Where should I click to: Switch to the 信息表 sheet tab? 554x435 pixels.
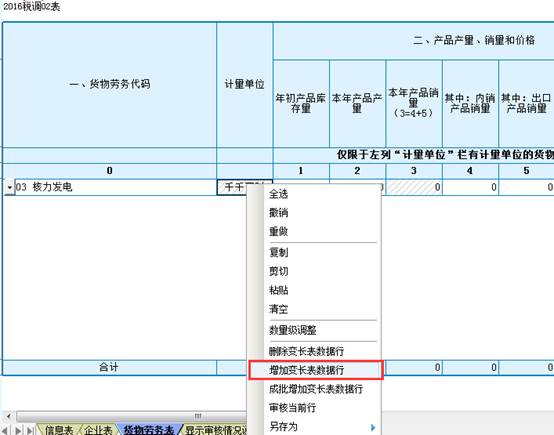pos(58,430)
